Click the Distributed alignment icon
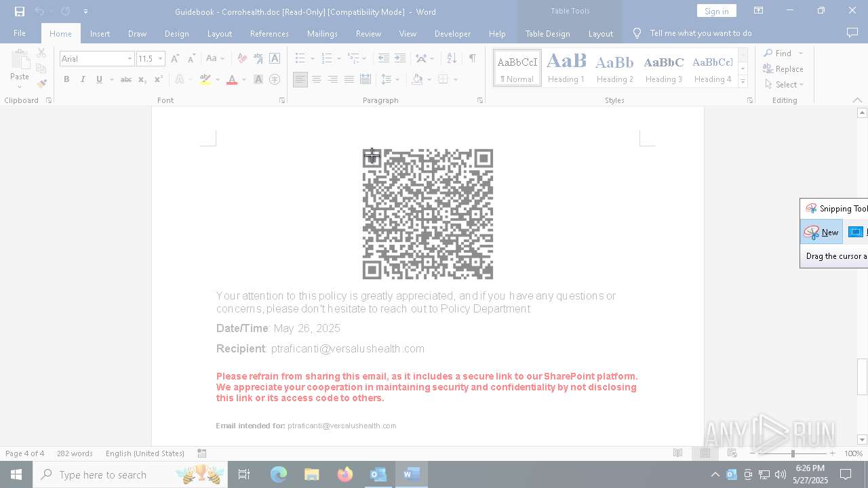 point(366,79)
